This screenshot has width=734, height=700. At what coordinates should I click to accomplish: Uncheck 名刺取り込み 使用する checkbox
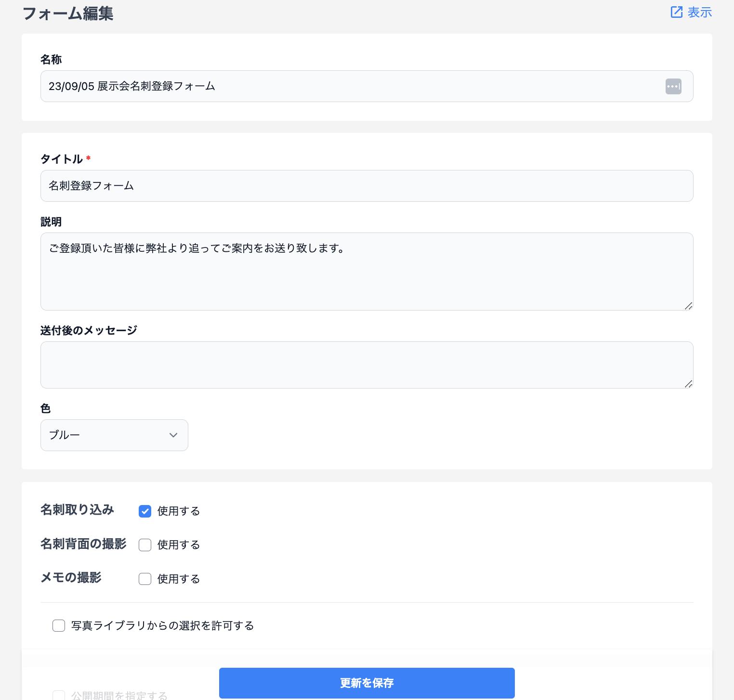coord(145,511)
